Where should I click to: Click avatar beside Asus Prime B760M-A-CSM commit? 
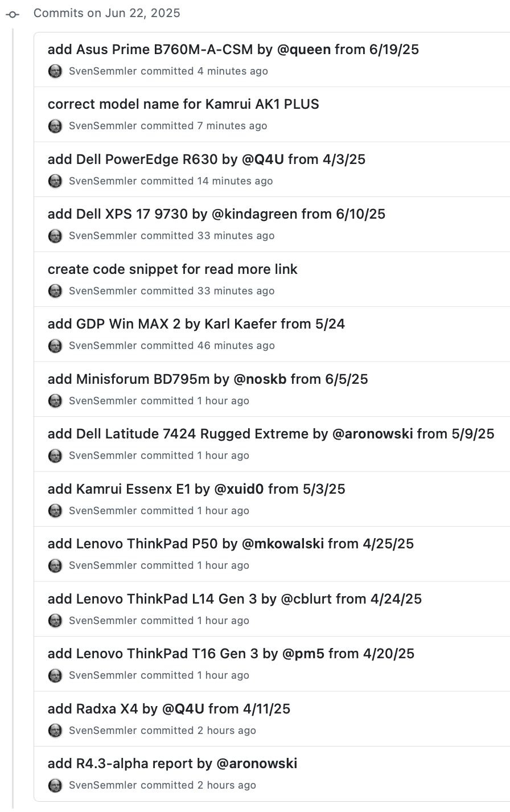tap(55, 71)
